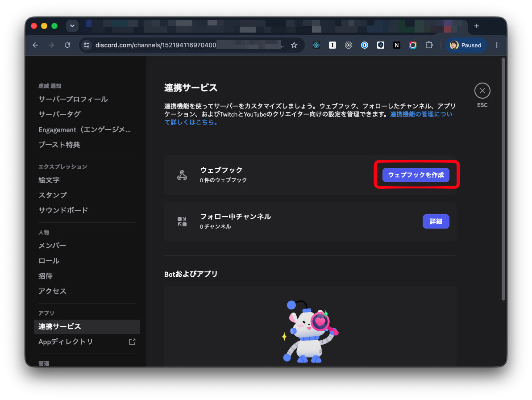Open the Paused profile button

click(466, 45)
